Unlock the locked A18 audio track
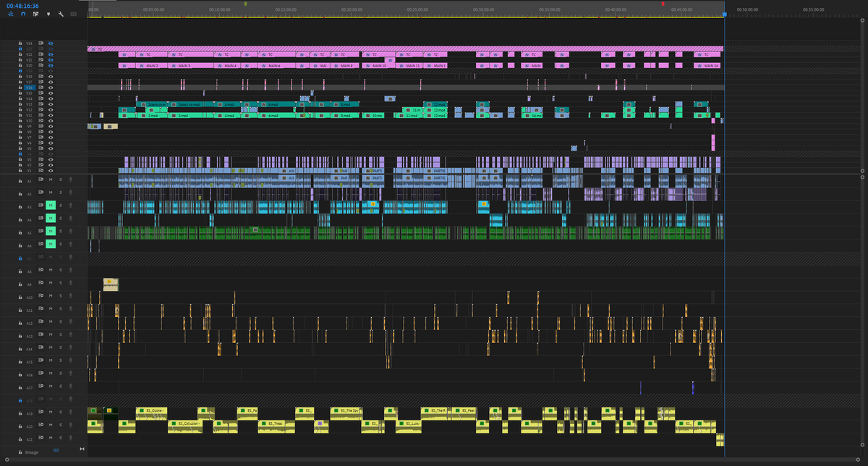 pyautogui.click(x=20, y=399)
